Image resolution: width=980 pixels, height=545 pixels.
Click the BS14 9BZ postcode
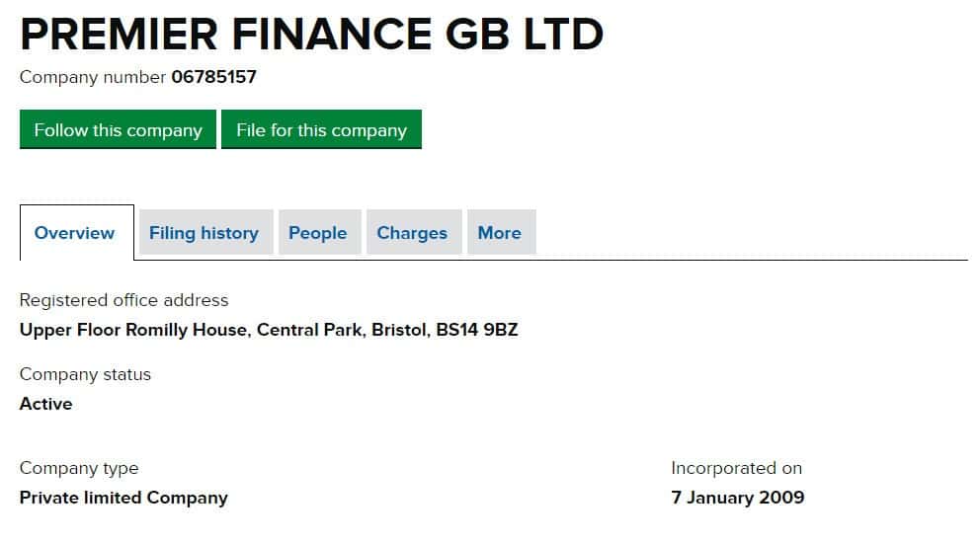tap(477, 330)
